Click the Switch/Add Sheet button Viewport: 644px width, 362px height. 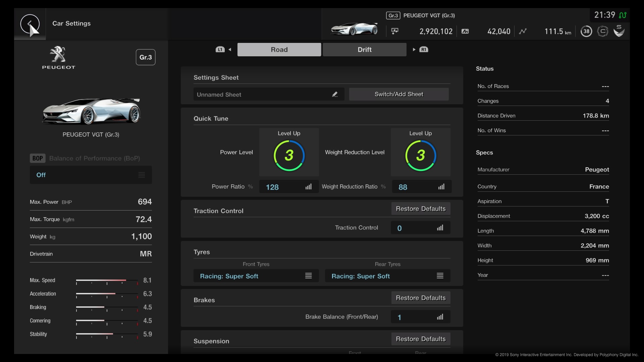[399, 94]
